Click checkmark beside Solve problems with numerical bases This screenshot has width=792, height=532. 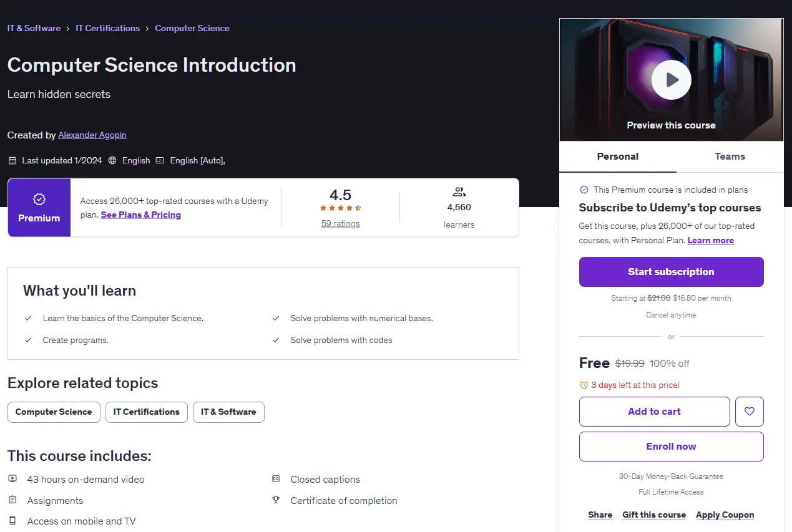[x=276, y=318]
